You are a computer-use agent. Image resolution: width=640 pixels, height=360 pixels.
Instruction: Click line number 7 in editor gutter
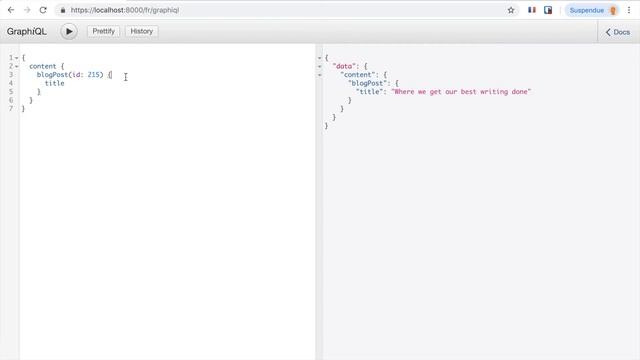[x=11, y=109]
